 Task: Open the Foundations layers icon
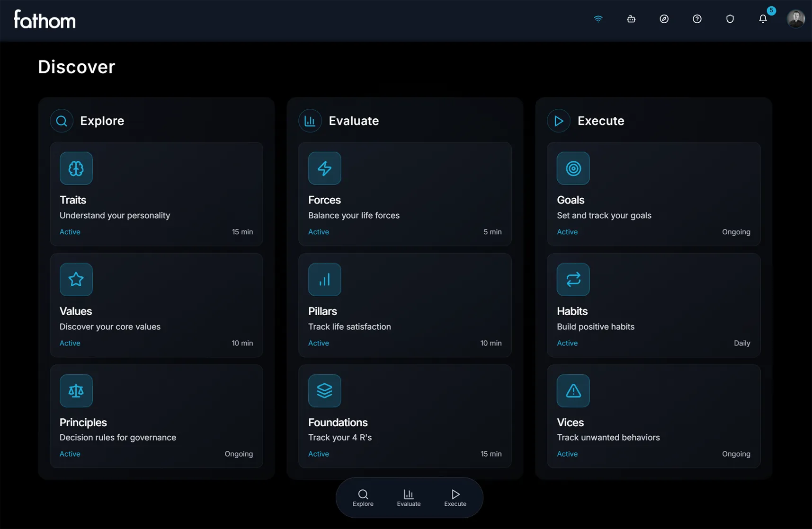tap(324, 390)
